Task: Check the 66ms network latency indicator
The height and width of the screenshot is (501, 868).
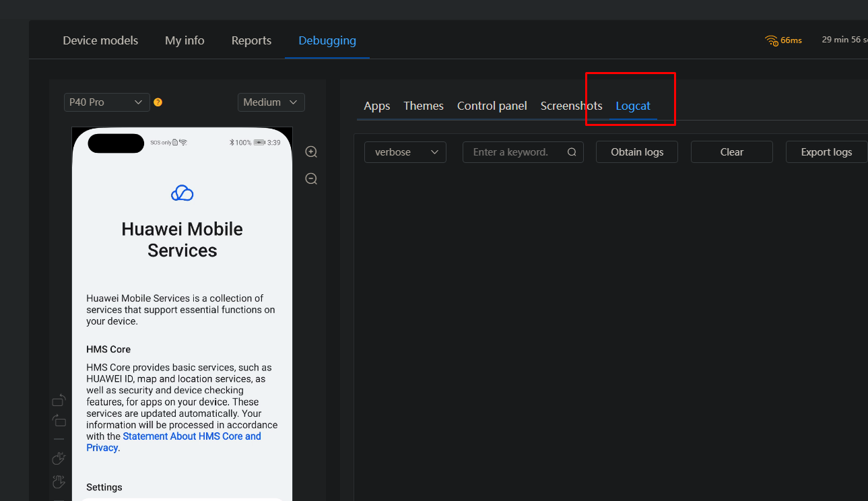Action: (x=783, y=40)
